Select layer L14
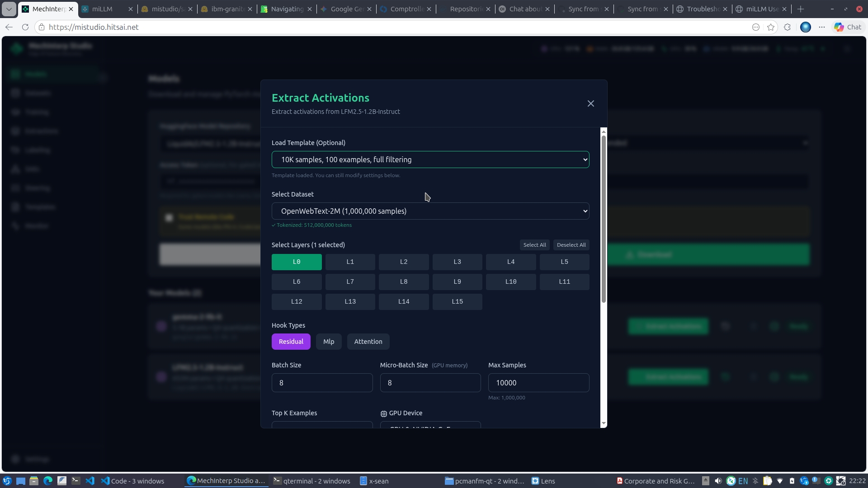868x488 pixels. pos(404,302)
